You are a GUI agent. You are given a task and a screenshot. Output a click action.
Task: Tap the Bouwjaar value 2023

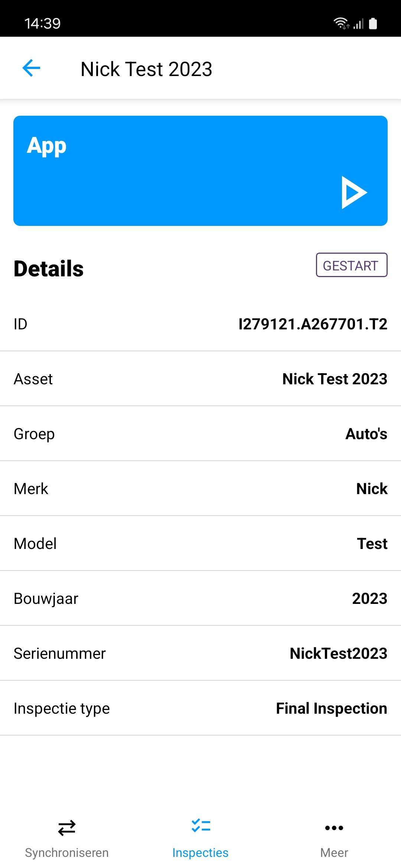(x=369, y=598)
